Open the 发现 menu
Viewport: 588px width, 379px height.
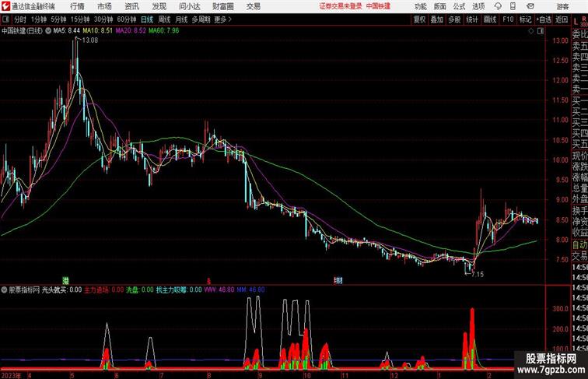click(x=159, y=6)
